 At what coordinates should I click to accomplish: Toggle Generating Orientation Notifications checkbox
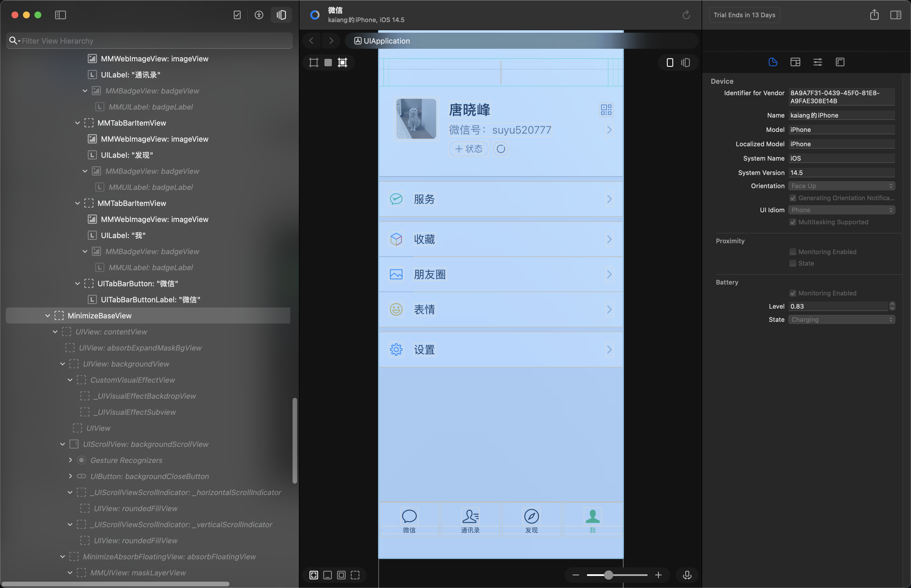click(793, 198)
